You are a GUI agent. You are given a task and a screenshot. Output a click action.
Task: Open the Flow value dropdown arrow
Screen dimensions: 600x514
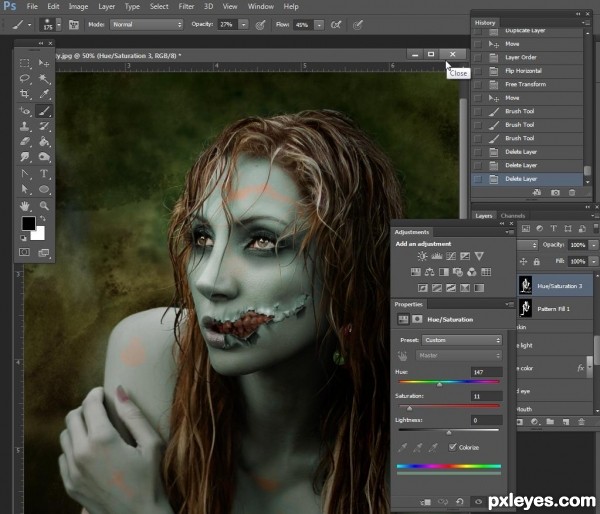(319, 25)
